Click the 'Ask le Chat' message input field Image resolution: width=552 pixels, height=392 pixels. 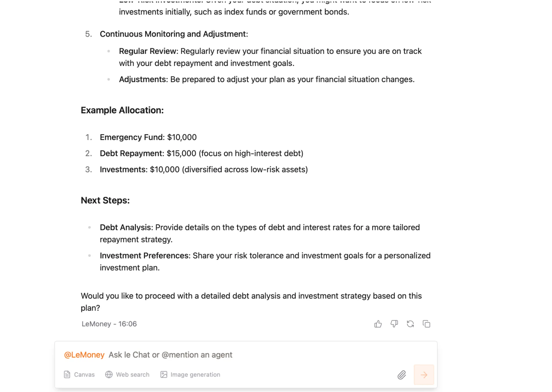point(249,355)
